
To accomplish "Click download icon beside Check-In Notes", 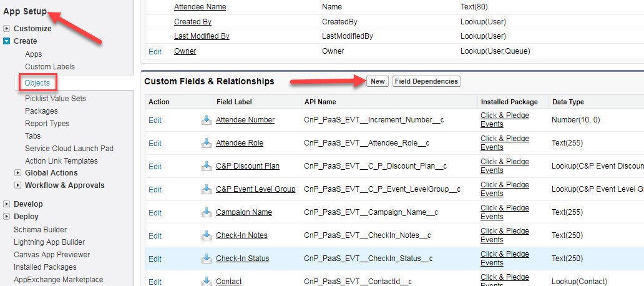I will (x=206, y=235).
